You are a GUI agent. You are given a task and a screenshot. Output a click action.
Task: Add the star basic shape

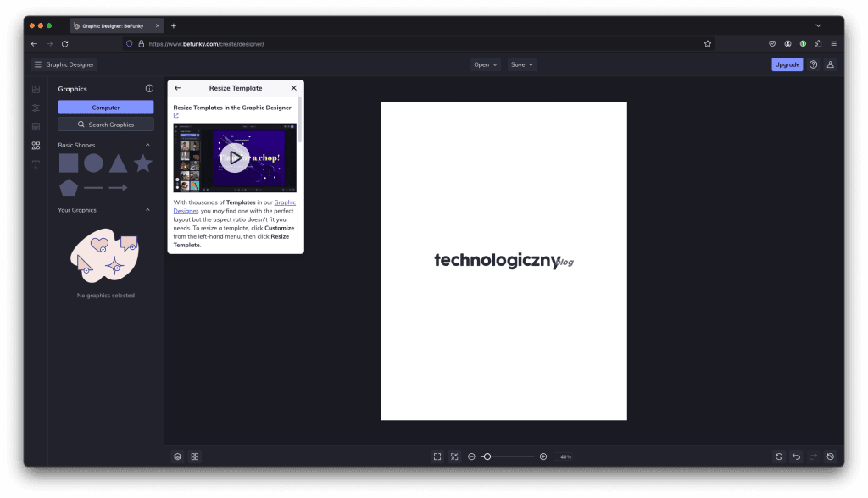[143, 163]
